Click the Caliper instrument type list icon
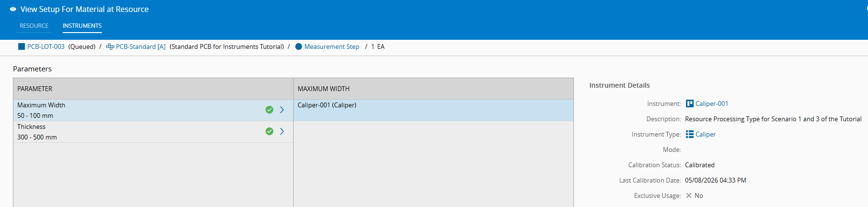The height and width of the screenshot is (207, 868). [690, 134]
